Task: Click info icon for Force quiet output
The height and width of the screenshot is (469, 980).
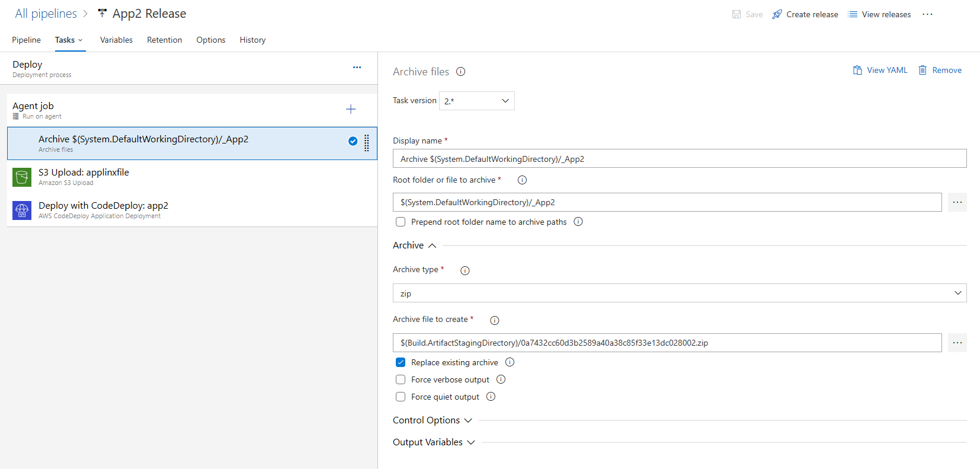Action: point(491,397)
